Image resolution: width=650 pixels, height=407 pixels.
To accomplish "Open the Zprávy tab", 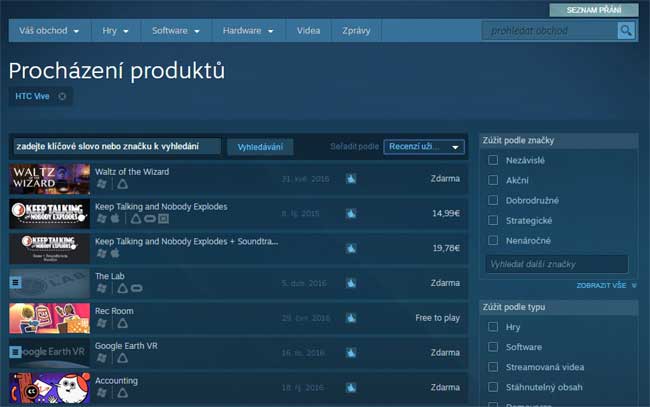I will [356, 31].
